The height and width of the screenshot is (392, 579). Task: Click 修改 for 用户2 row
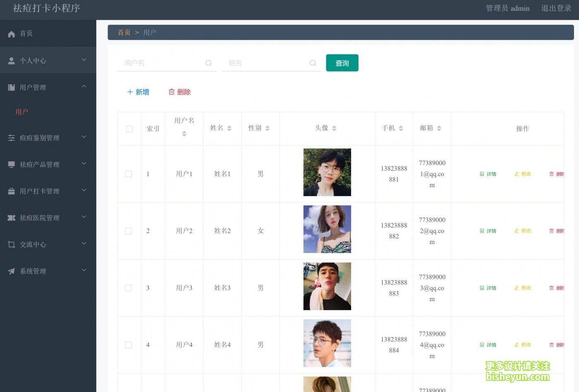point(523,231)
